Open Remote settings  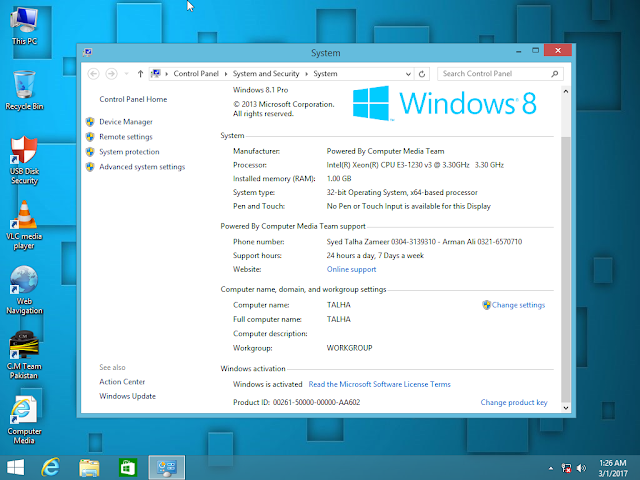coord(126,137)
